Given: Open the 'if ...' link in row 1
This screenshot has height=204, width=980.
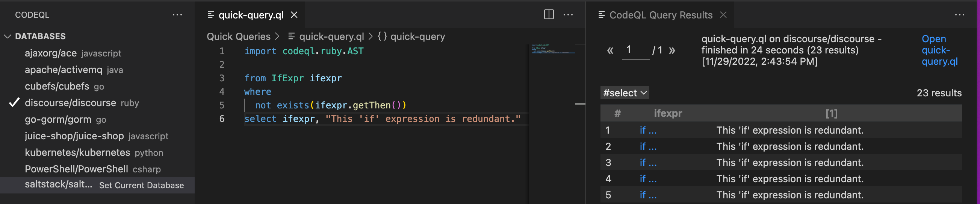Looking at the screenshot, I should pyautogui.click(x=648, y=130).
